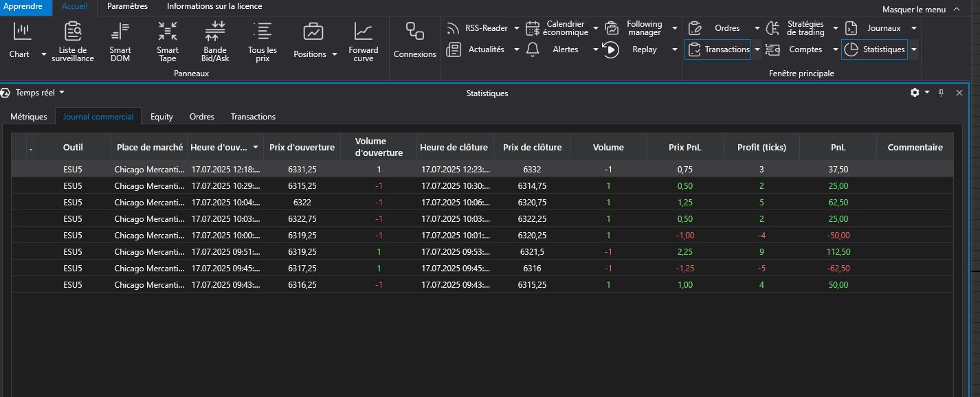Screen dimensions: 980x397
Task: Switch to the Métriques tab
Action: coord(29,117)
